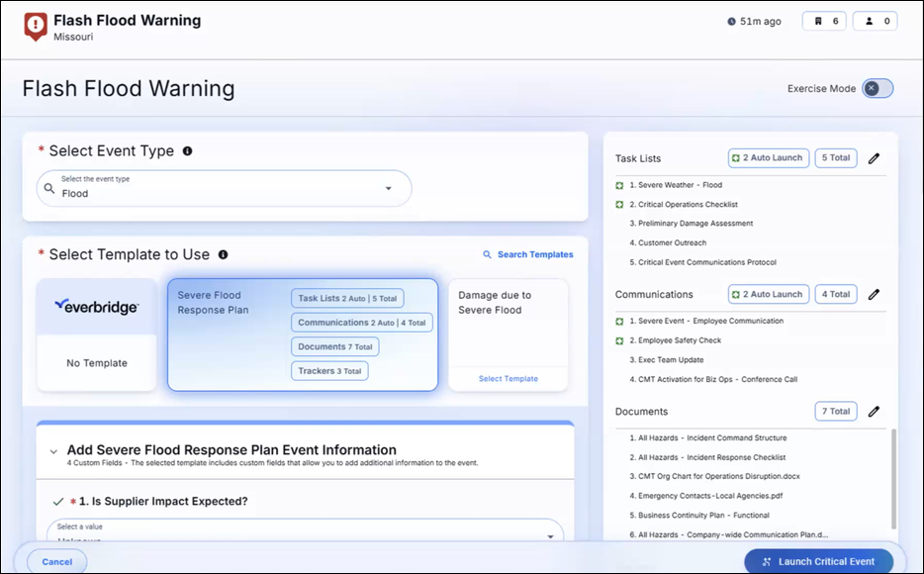Edit Communications with the pencil icon
Image resolution: width=924 pixels, height=574 pixels.
(x=874, y=294)
